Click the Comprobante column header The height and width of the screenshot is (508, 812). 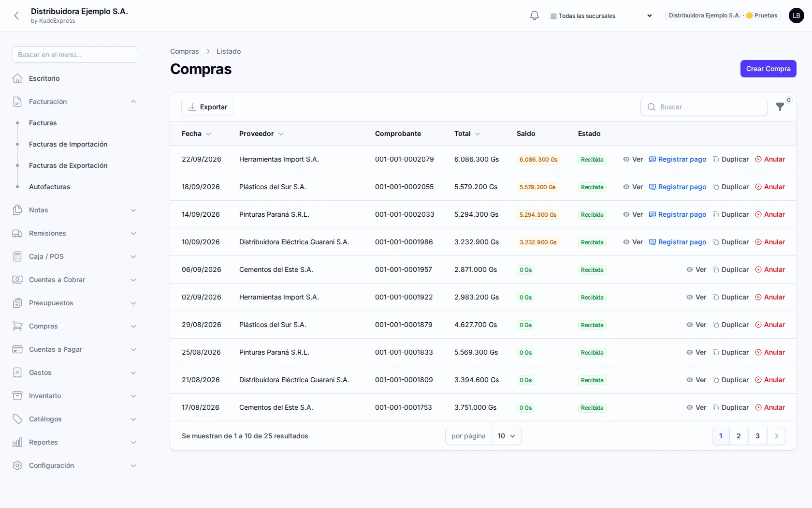pyautogui.click(x=398, y=134)
